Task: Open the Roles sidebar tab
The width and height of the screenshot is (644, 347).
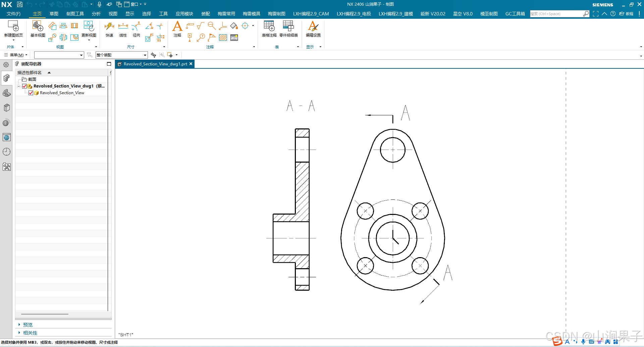Action: coord(6,167)
